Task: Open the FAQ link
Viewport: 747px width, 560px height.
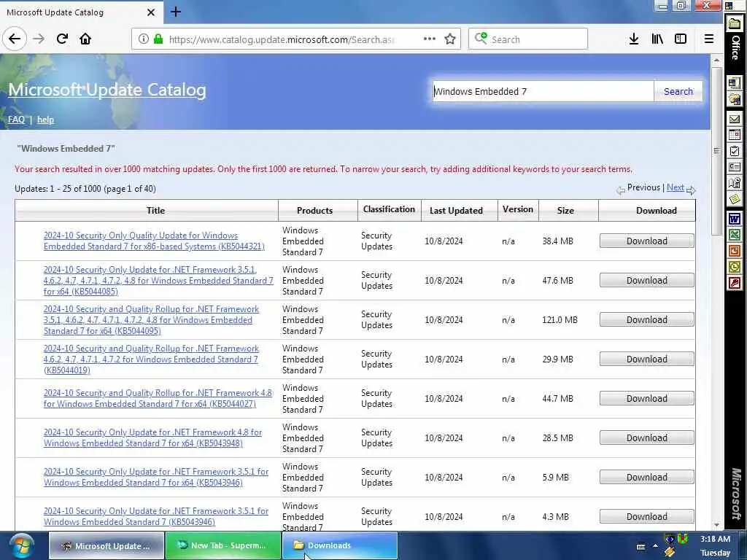Action: click(x=16, y=120)
